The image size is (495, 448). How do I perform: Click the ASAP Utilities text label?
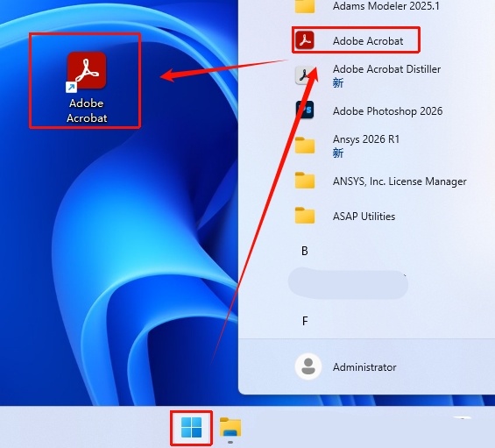click(x=364, y=217)
